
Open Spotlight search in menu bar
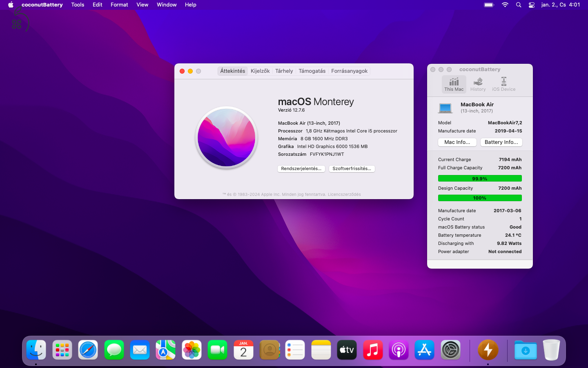519,5
